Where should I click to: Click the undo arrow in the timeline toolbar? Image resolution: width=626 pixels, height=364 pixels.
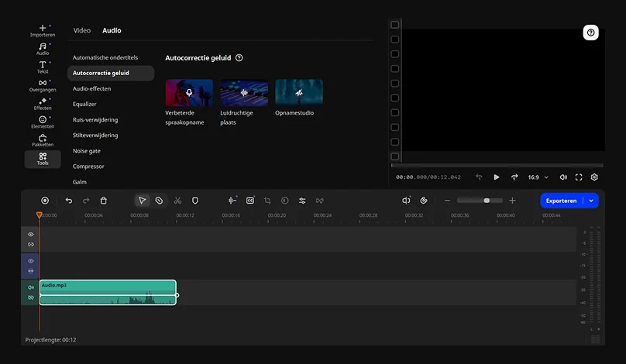coord(69,201)
